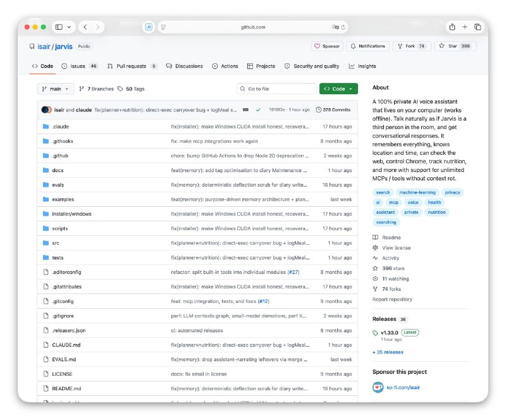The image size is (506, 420).
Task: Open the + 35 releases link
Action: (388, 352)
